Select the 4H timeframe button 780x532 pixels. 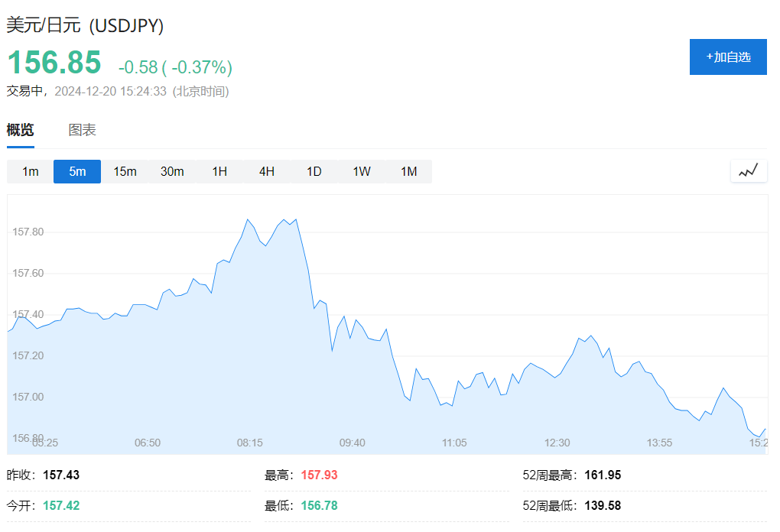tap(267, 171)
